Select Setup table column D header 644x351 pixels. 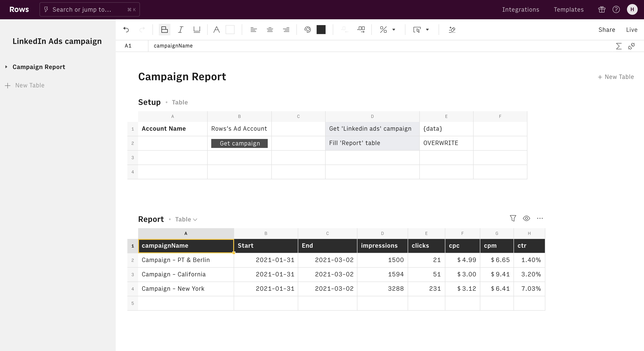coord(372,116)
